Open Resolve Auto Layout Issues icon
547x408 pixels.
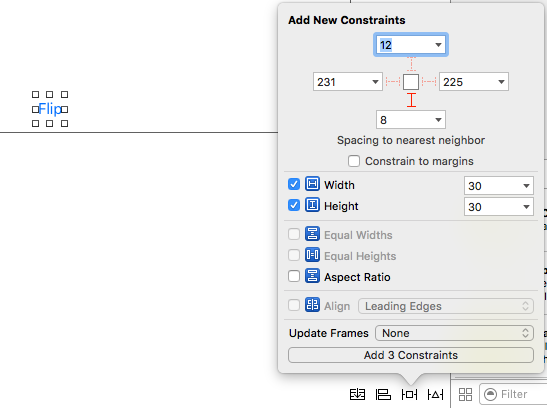tap(435, 394)
